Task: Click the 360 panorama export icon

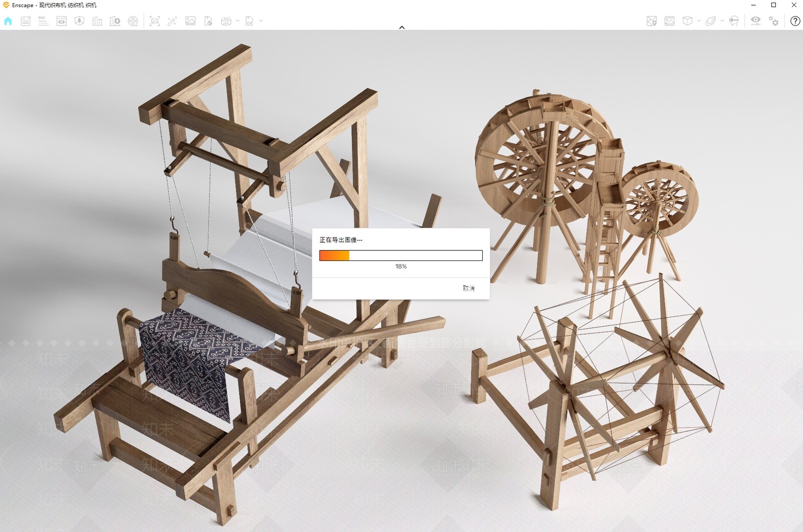Action: (x=226, y=21)
